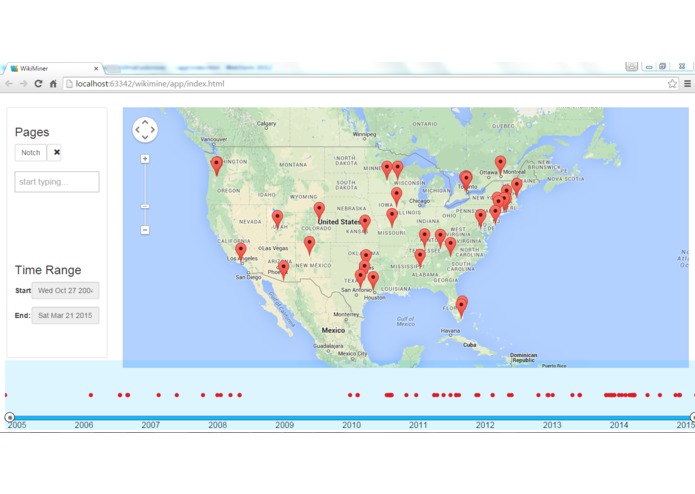
Task: Zoom out the map with the minus button
Action: point(145,230)
